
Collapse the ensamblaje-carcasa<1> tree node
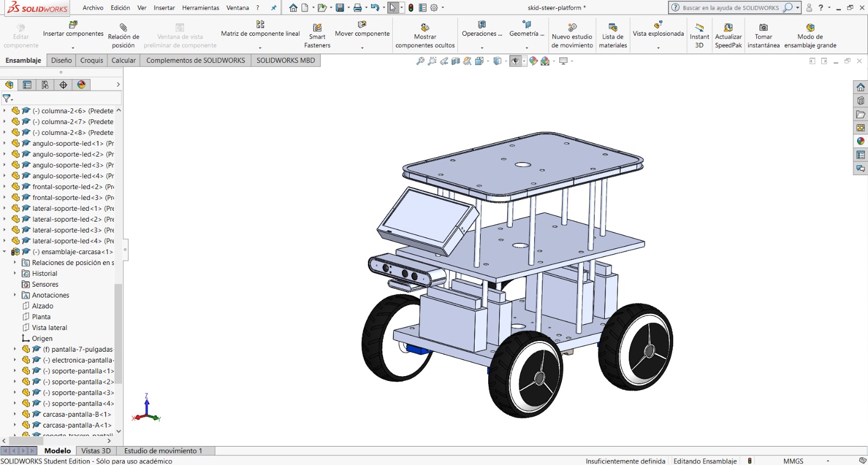tap(5, 251)
